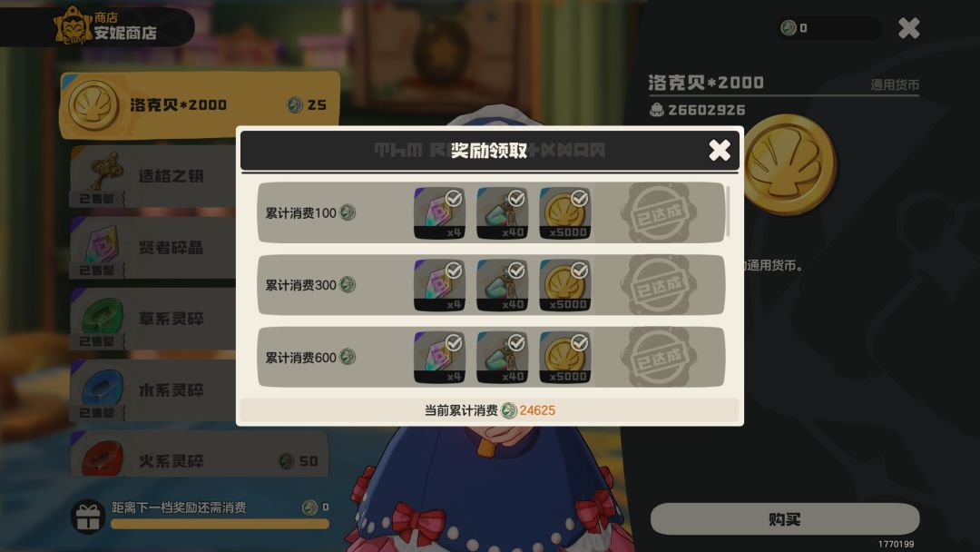980x552 pixels.
Task: Click the checkmark on 累计消费600 coin reward
Action: coord(579,342)
